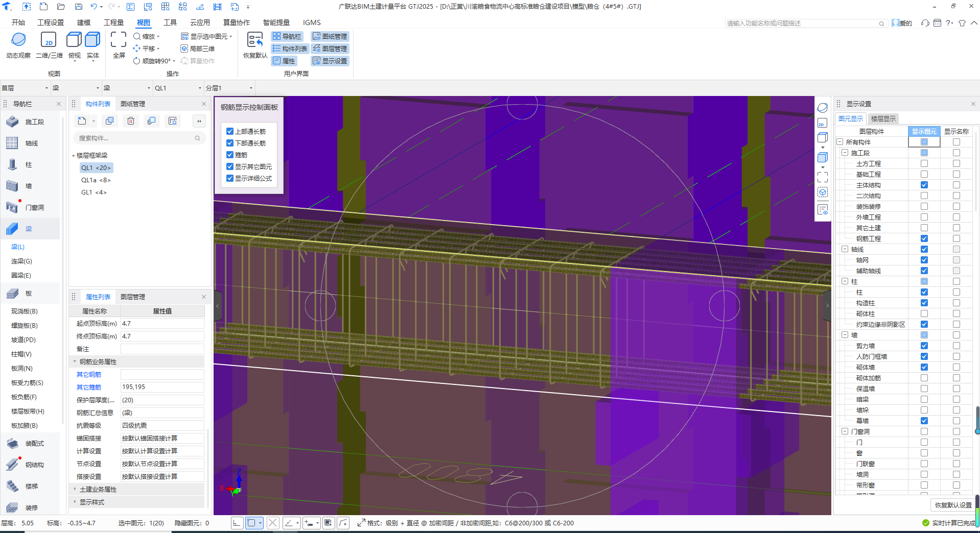This screenshot has width=980, height=533.
Task: Click the delete component trash icon
Action: 131,121
